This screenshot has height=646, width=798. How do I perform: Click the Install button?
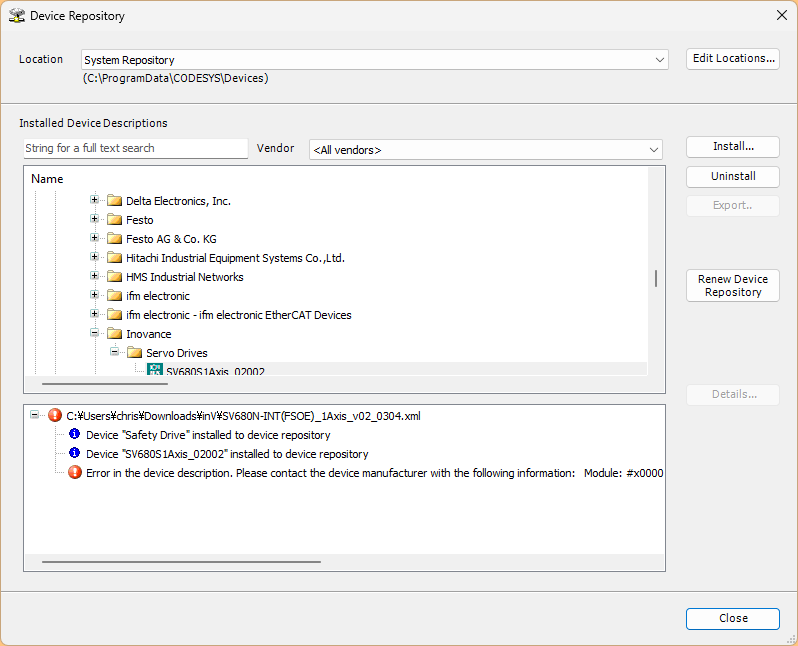pyautogui.click(x=733, y=147)
